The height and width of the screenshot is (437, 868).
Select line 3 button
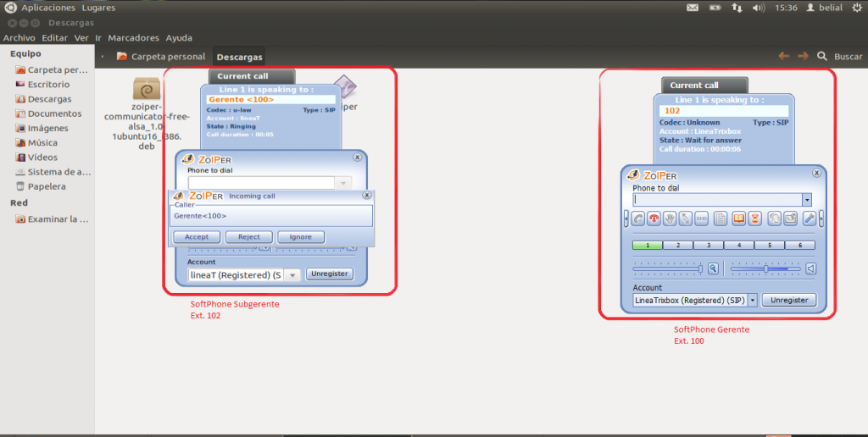708,245
